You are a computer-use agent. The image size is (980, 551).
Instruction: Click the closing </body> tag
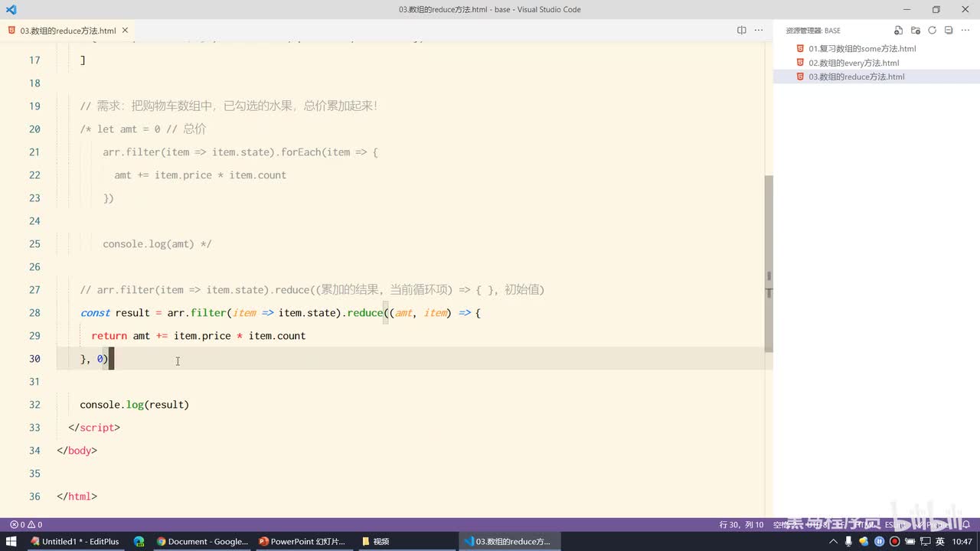pos(77,451)
